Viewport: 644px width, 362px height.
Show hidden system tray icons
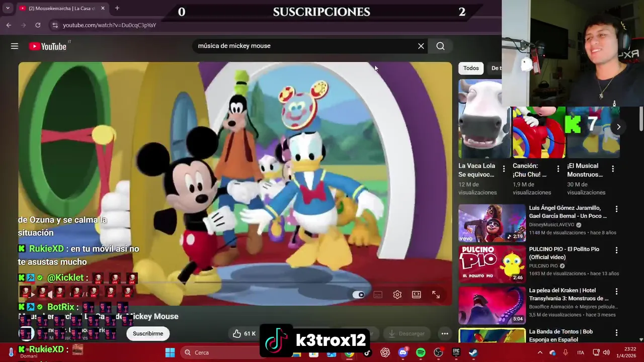point(540,352)
